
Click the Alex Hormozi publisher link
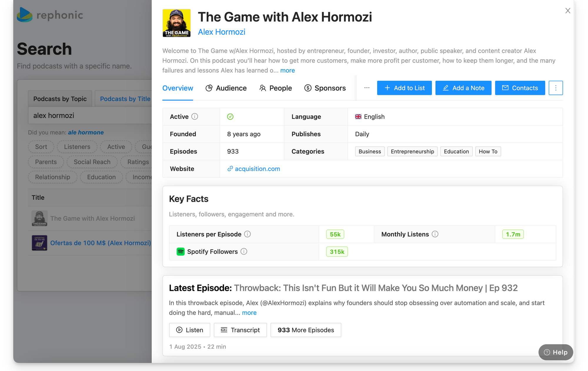222,32
